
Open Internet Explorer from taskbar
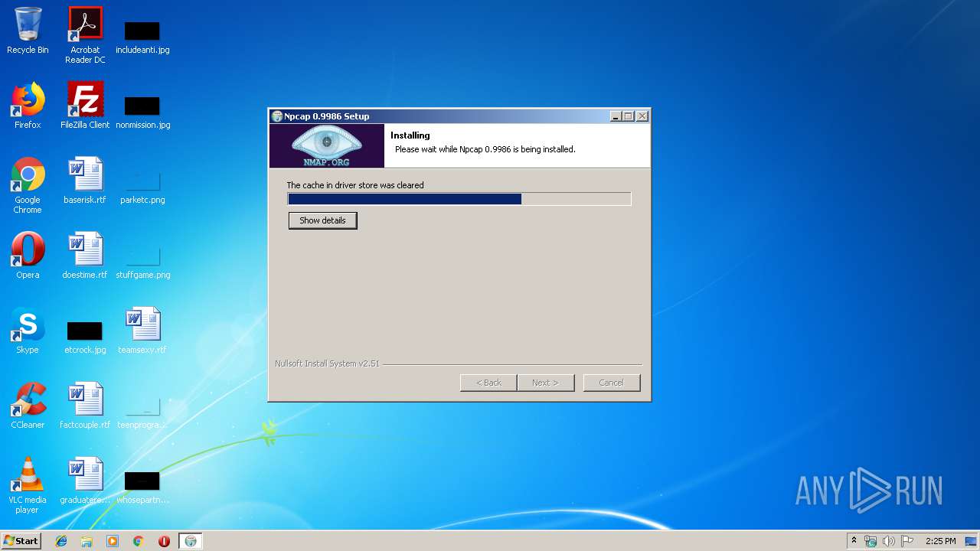(x=61, y=541)
